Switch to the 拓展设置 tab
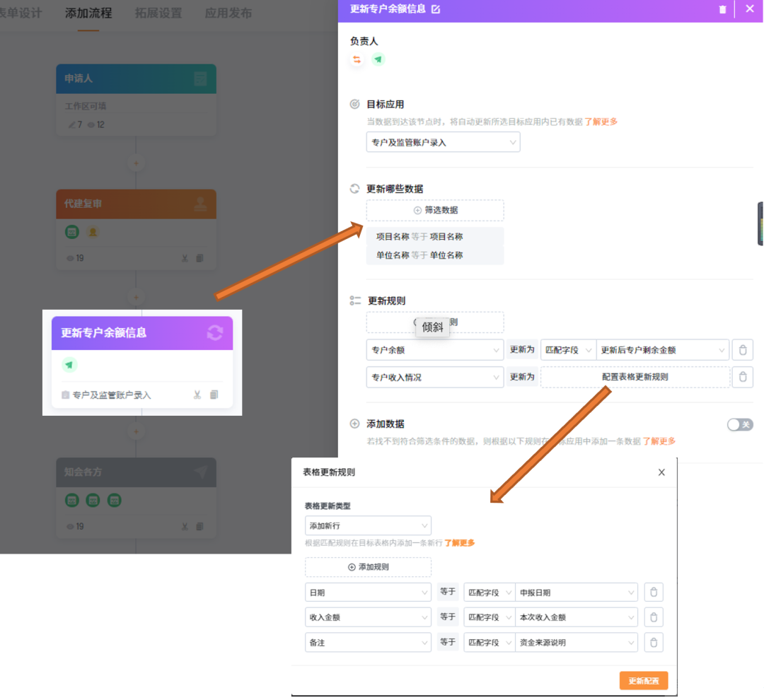The height and width of the screenshot is (700, 764). point(158,13)
